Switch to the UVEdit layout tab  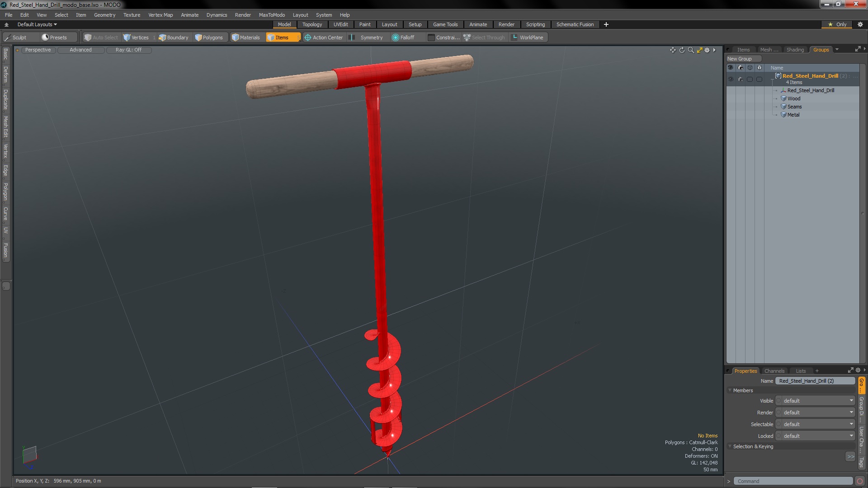tap(340, 24)
